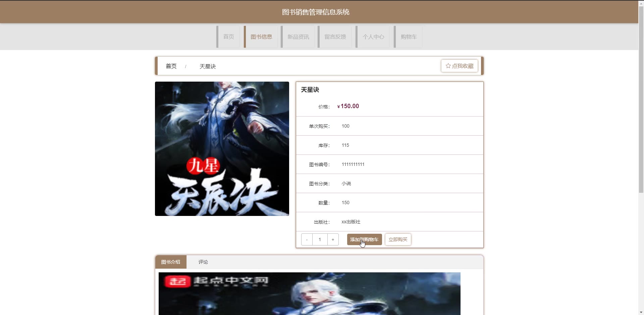644x315 pixels.
Task: Click the 单次购买 value 100
Action: 345,126
